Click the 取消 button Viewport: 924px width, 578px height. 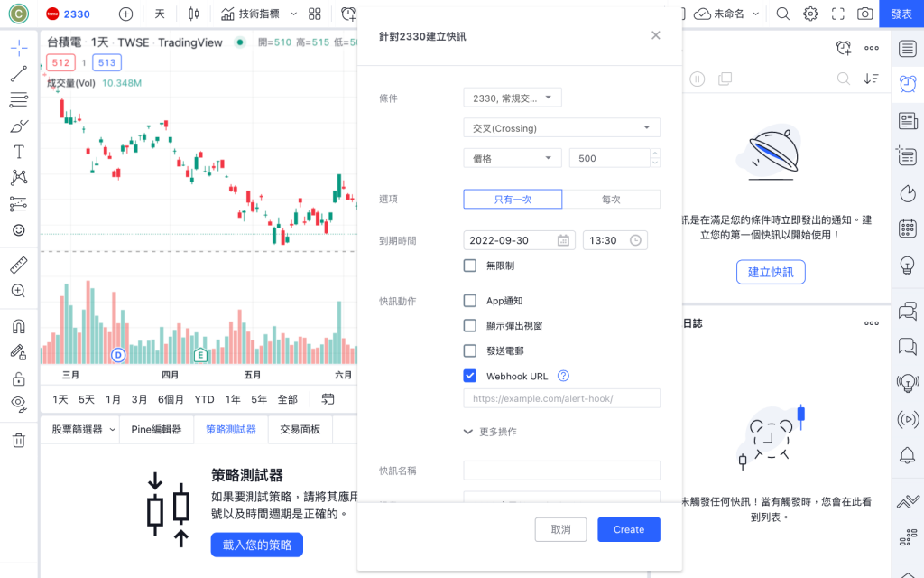pos(560,529)
